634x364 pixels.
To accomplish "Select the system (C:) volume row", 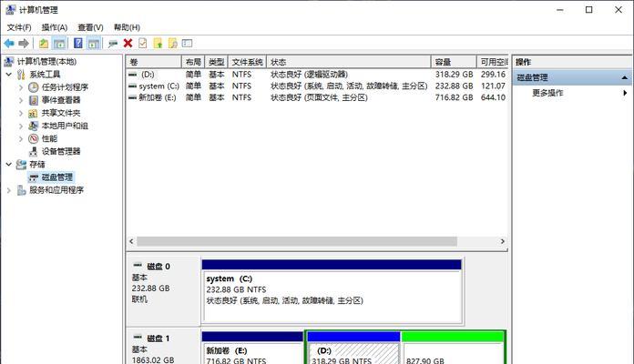I will coord(317,86).
